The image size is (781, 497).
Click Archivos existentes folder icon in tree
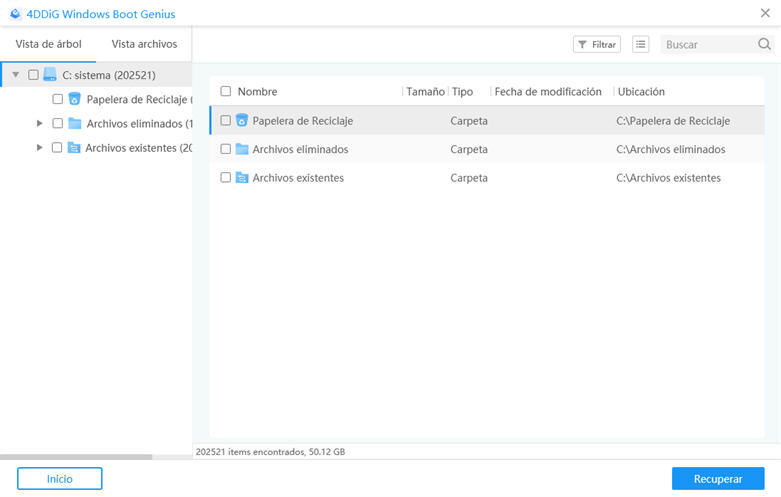click(74, 147)
